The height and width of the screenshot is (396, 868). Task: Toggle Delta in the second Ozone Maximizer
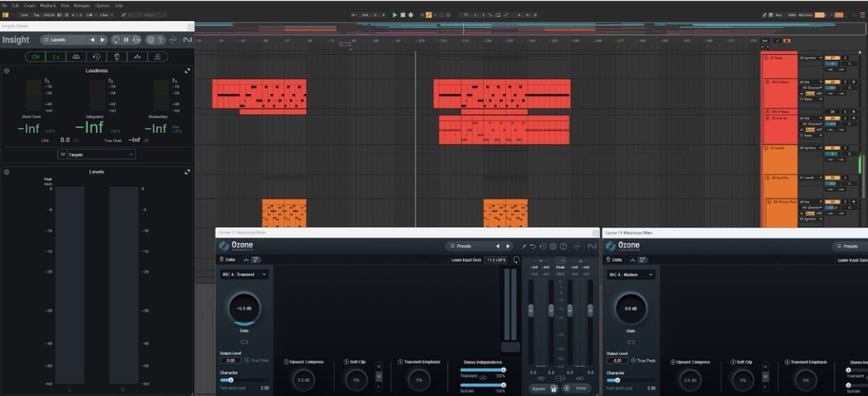point(613,259)
